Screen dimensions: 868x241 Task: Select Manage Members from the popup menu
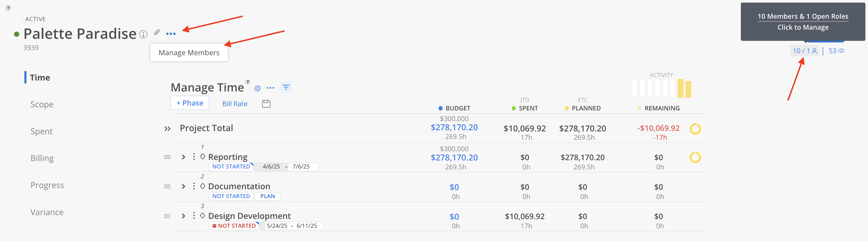(x=189, y=53)
